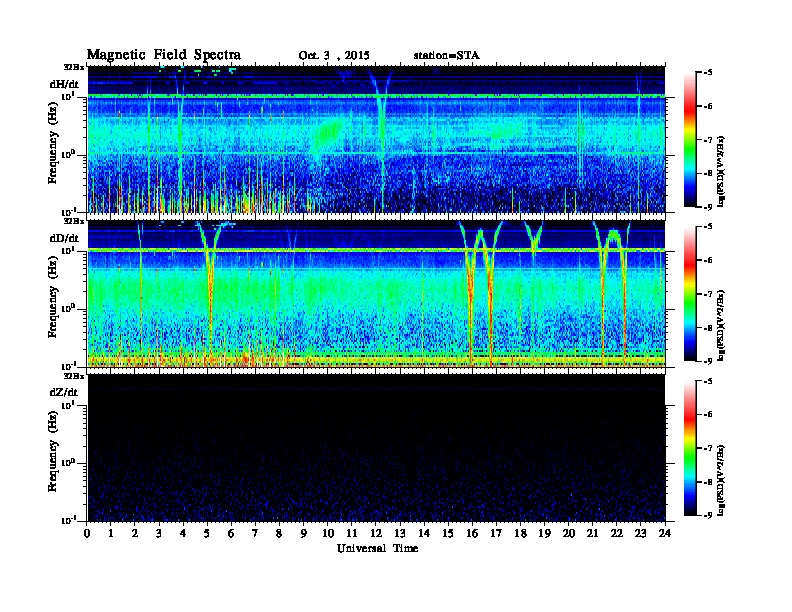Click hour "24" on Universal Time axis
The width and height of the screenshot is (792, 612).
click(664, 534)
